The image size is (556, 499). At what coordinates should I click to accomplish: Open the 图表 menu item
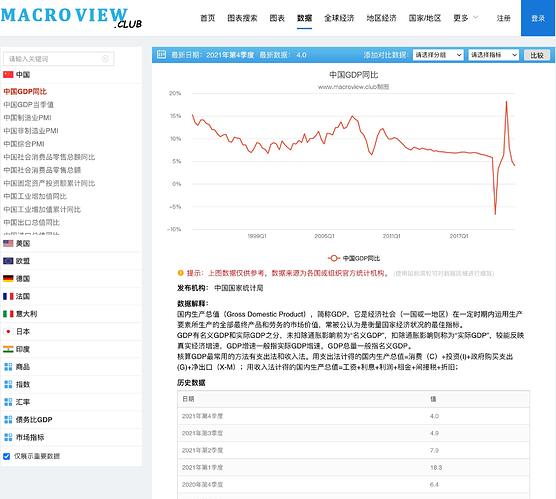tap(277, 18)
